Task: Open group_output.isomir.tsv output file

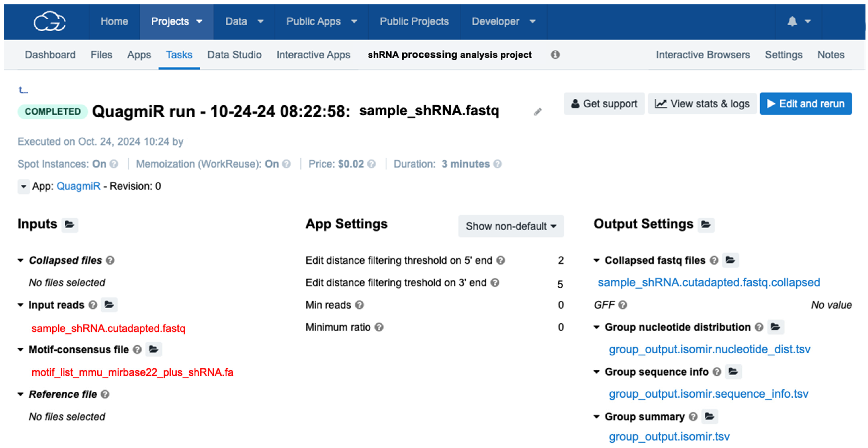Action: click(x=669, y=436)
